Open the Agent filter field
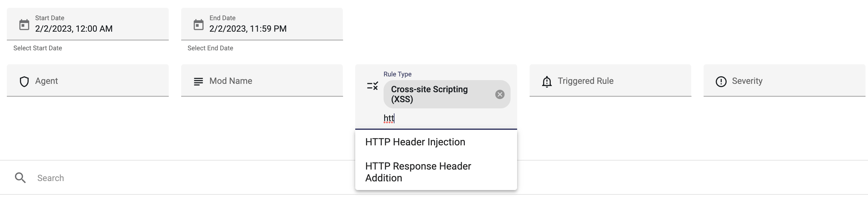The image size is (868, 200). 87,80
